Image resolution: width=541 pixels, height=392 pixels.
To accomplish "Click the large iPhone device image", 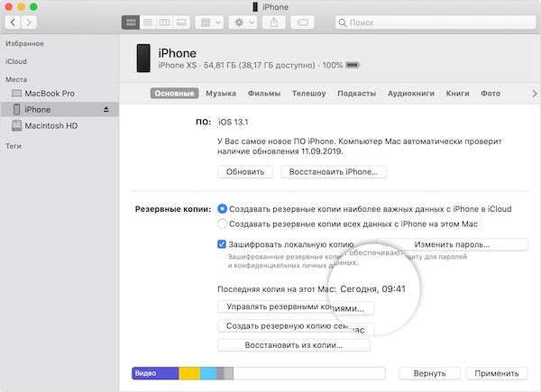I will (143, 58).
